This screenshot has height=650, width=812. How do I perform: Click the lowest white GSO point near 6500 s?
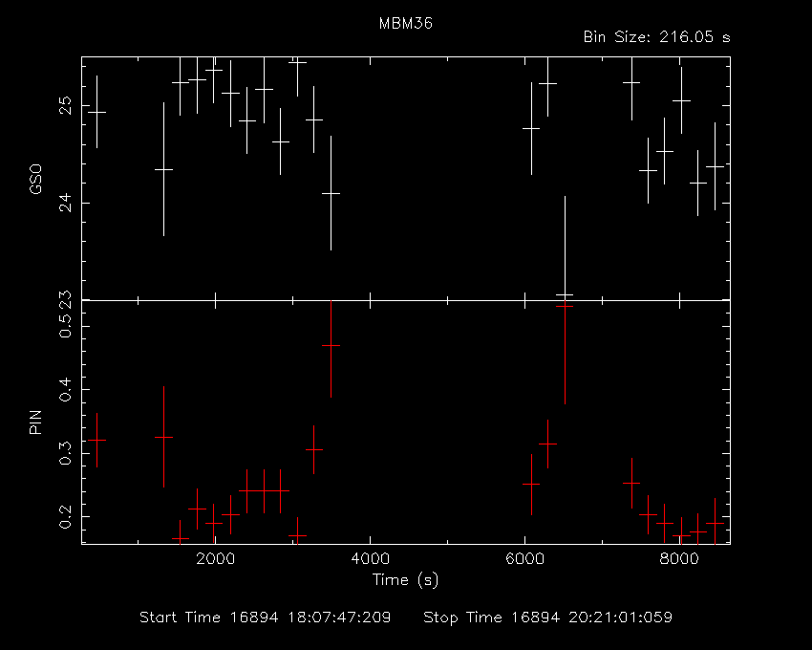(565, 295)
